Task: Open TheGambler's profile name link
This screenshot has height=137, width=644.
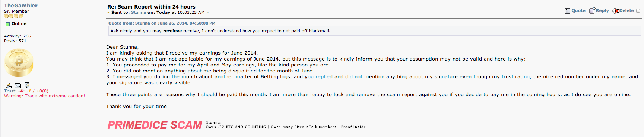Action: (x=21, y=6)
